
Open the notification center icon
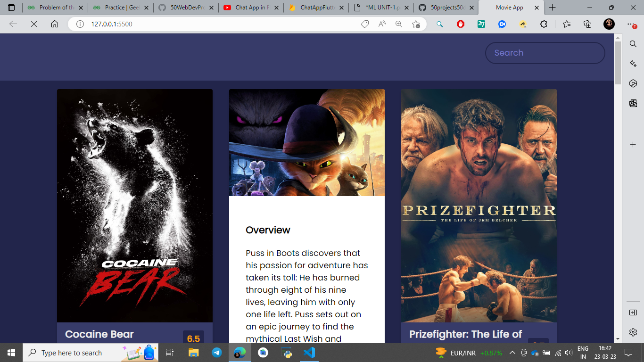pyautogui.click(x=628, y=353)
